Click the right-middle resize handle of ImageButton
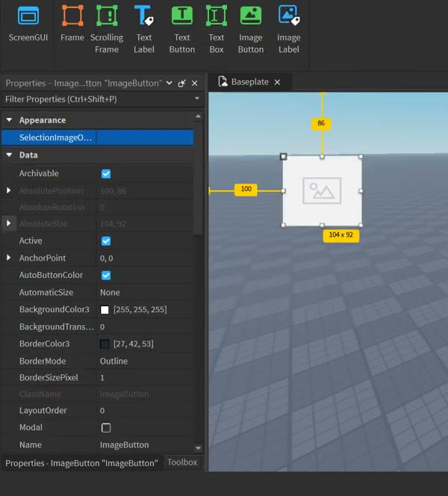 tap(361, 190)
